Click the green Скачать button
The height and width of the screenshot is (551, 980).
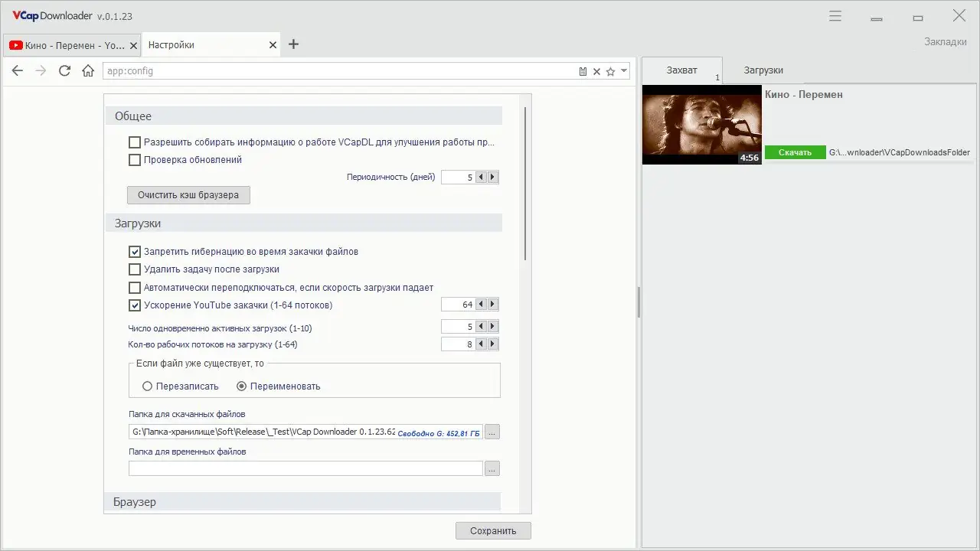pos(795,152)
